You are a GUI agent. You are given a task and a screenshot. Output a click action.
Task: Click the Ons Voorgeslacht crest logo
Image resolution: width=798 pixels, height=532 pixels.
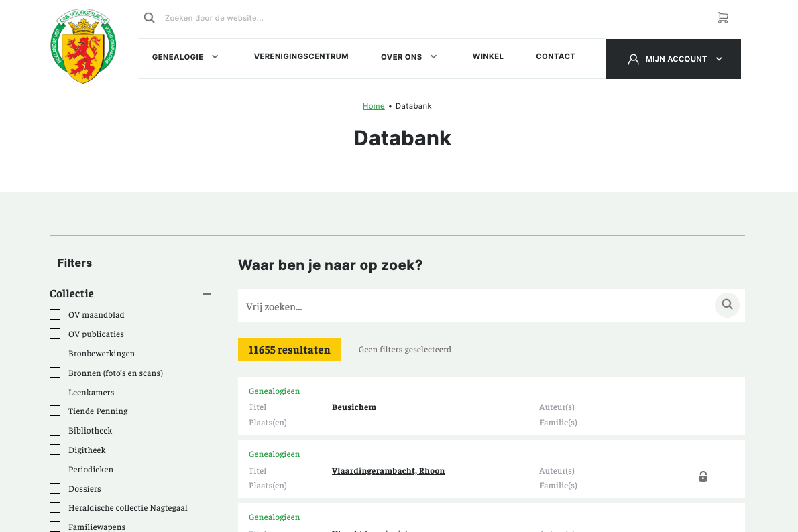pyautogui.click(x=83, y=46)
